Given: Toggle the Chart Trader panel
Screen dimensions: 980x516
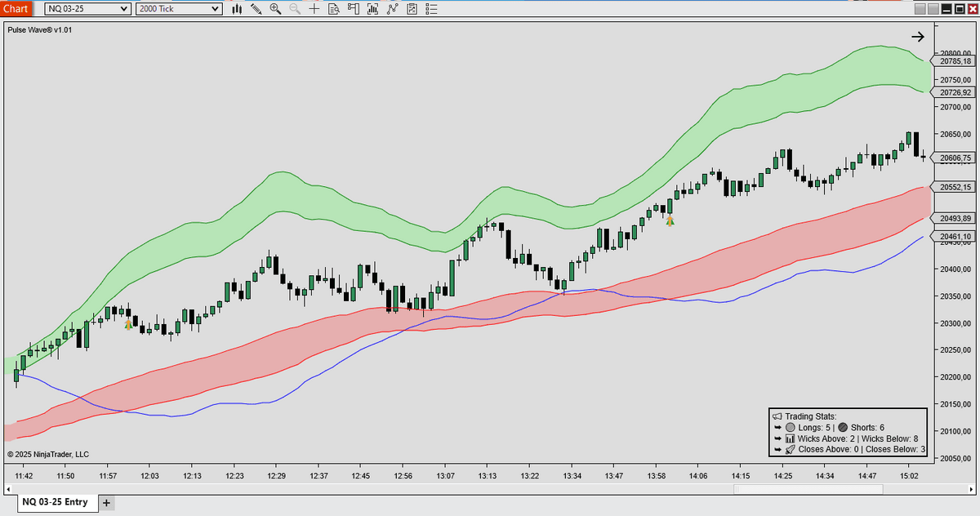Looking at the screenshot, I should [x=353, y=9].
